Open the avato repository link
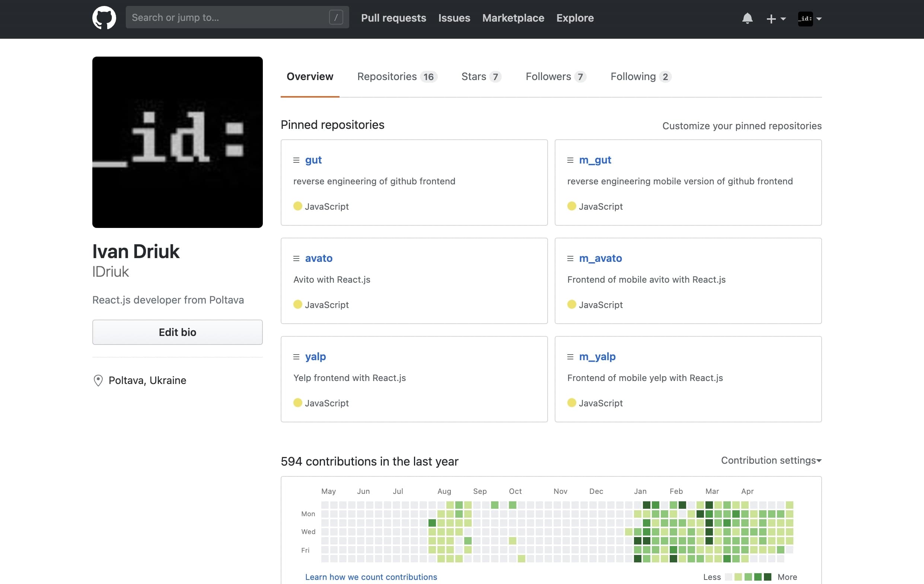The width and height of the screenshot is (924, 584). coord(319,258)
